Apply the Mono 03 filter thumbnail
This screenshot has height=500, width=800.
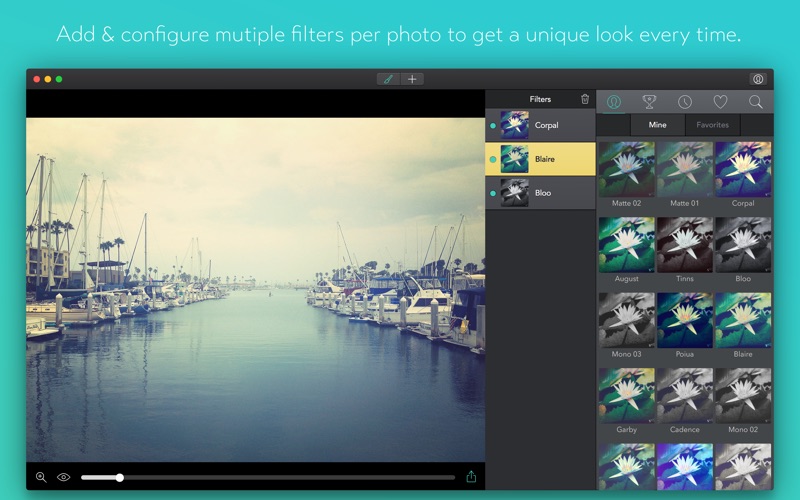[x=626, y=321]
